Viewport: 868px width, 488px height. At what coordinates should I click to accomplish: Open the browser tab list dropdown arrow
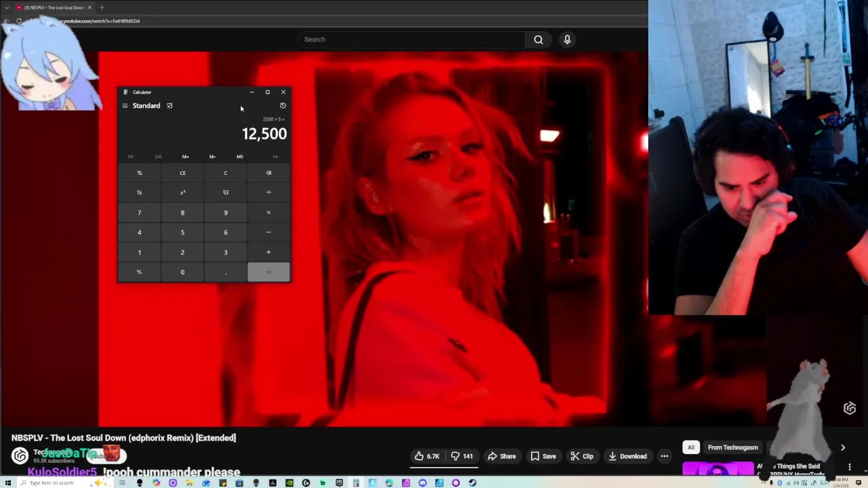7,7
